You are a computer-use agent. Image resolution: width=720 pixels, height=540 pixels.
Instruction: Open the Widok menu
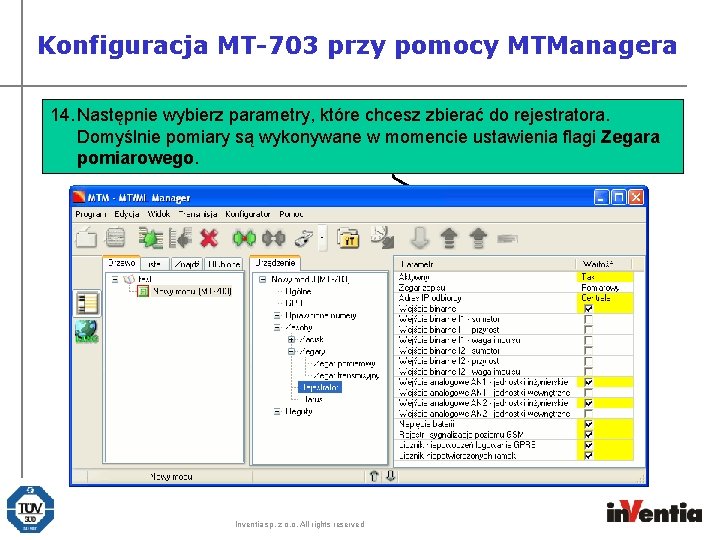[x=159, y=214]
